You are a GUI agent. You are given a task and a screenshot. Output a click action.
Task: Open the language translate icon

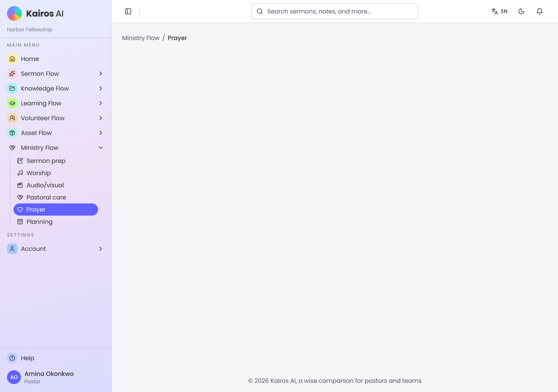click(495, 11)
